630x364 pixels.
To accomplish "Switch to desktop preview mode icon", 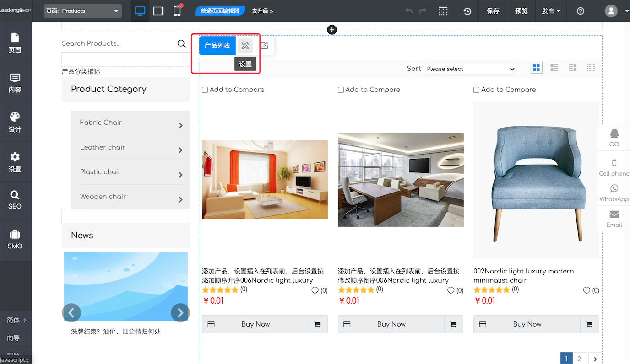I will point(140,11).
